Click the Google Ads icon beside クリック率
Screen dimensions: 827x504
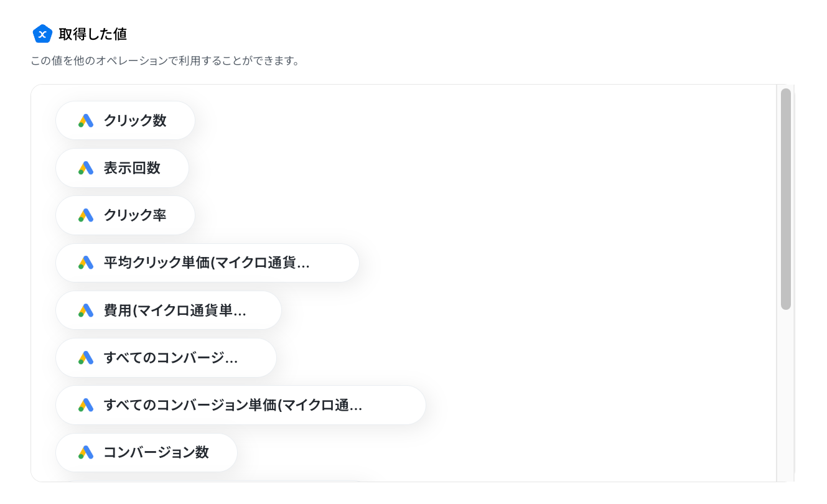[x=86, y=215]
